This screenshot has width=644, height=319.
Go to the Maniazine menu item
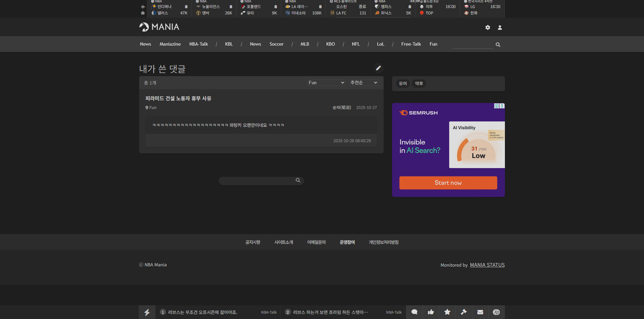coord(170,44)
